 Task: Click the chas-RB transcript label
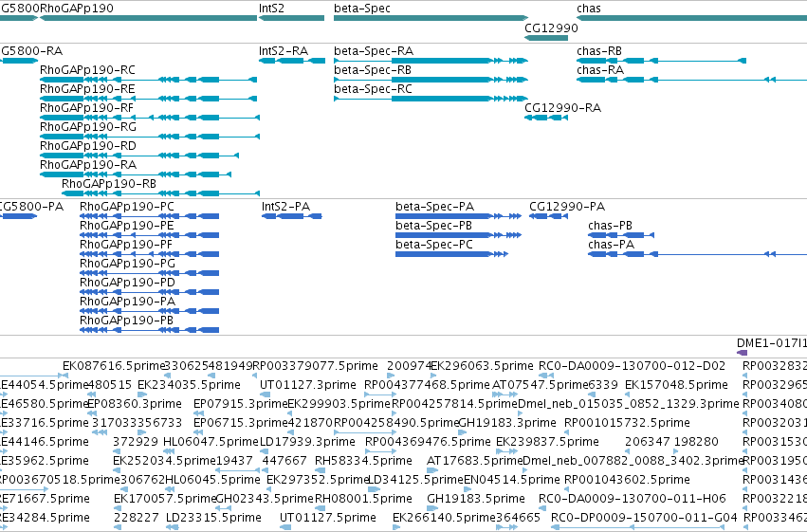[x=599, y=51]
